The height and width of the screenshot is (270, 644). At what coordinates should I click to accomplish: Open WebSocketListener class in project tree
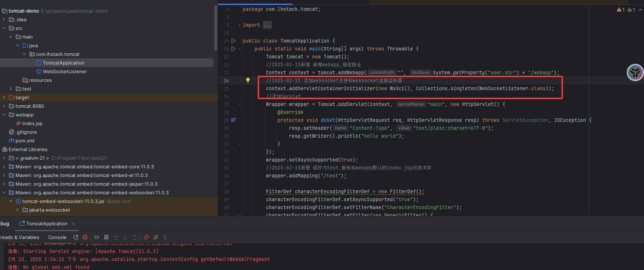(x=65, y=71)
